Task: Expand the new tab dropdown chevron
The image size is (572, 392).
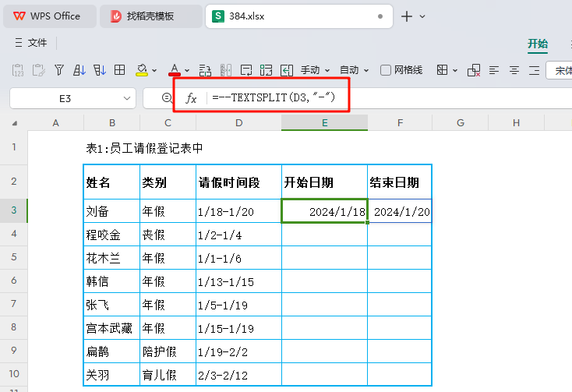Action: pyautogui.click(x=422, y=16)
